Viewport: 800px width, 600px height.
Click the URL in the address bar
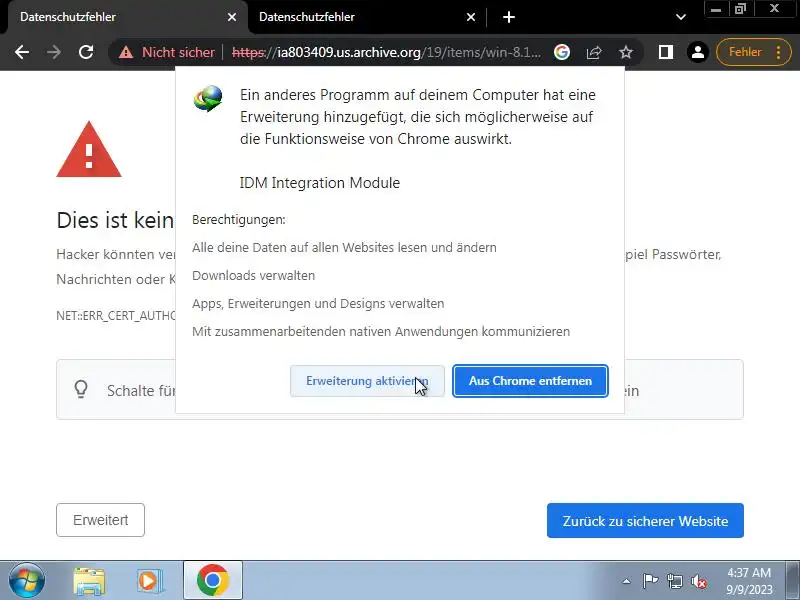pyautogui.click(x=386, y=52)
